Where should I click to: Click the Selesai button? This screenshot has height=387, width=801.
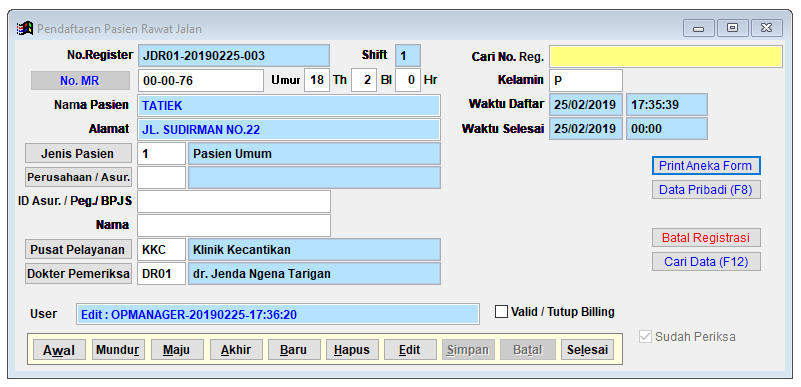[x=587, y=350]
